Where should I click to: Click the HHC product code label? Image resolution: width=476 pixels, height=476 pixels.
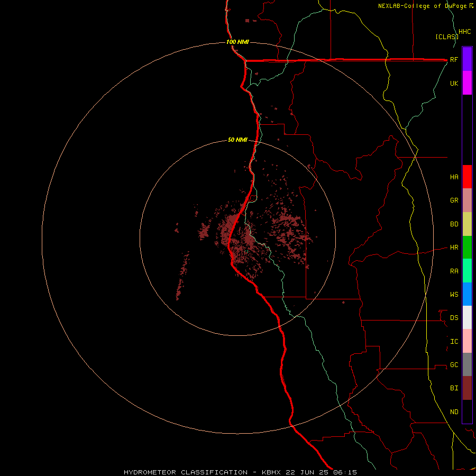(x=464, y=32)
